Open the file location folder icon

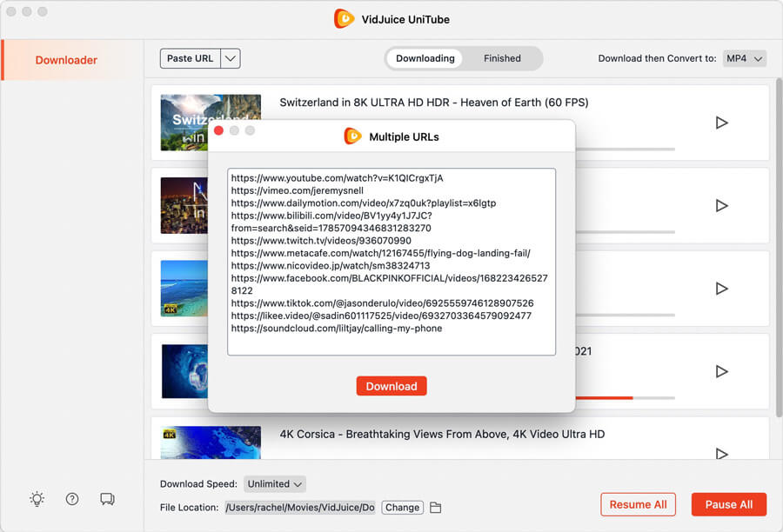coord(436,508)
